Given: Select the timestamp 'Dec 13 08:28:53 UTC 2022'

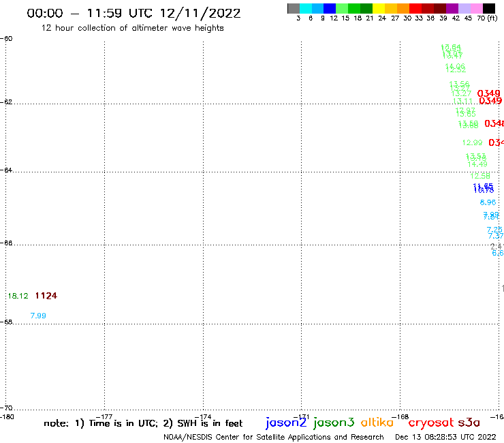Looking at the screenshot, I should (445, 437).
